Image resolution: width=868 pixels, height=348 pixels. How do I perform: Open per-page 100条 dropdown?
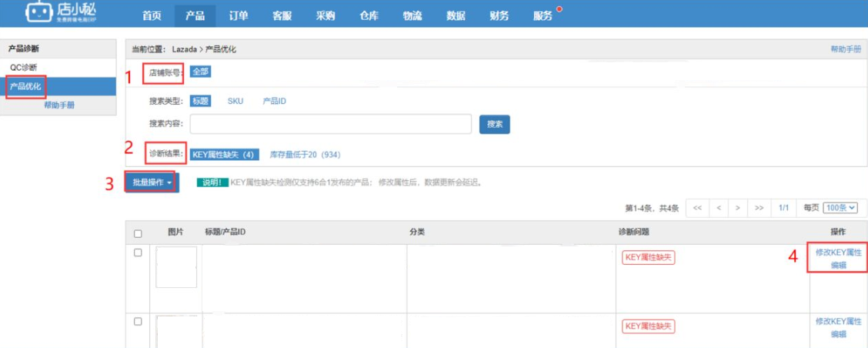[840, 208]
